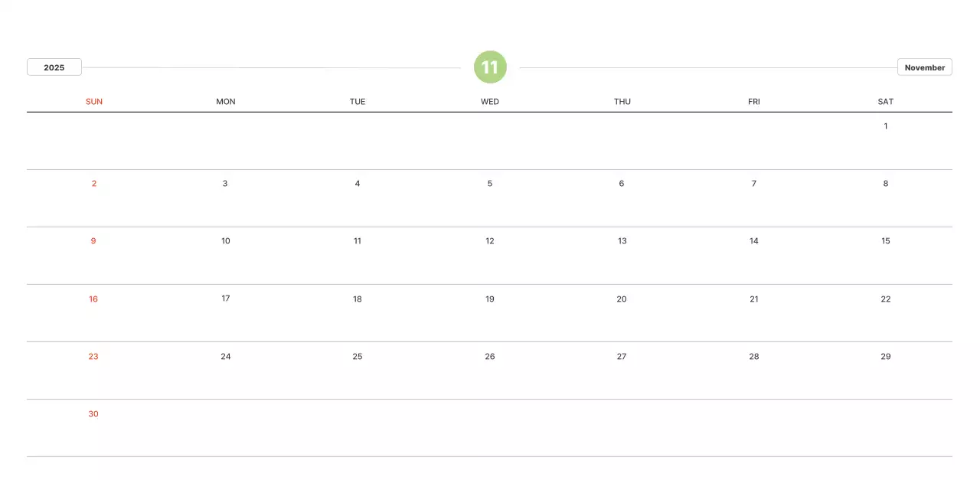This screenshot has height=480, width=980.
Task: Select the WED column header
Action: click(490, 102)
